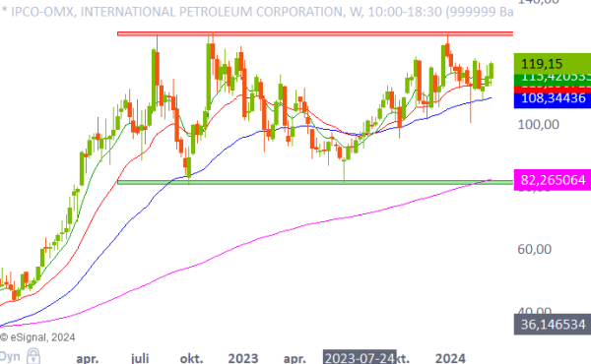Select the 119,15 current price label
Viewport: 591px width, 364px height.
coord(553,64)
